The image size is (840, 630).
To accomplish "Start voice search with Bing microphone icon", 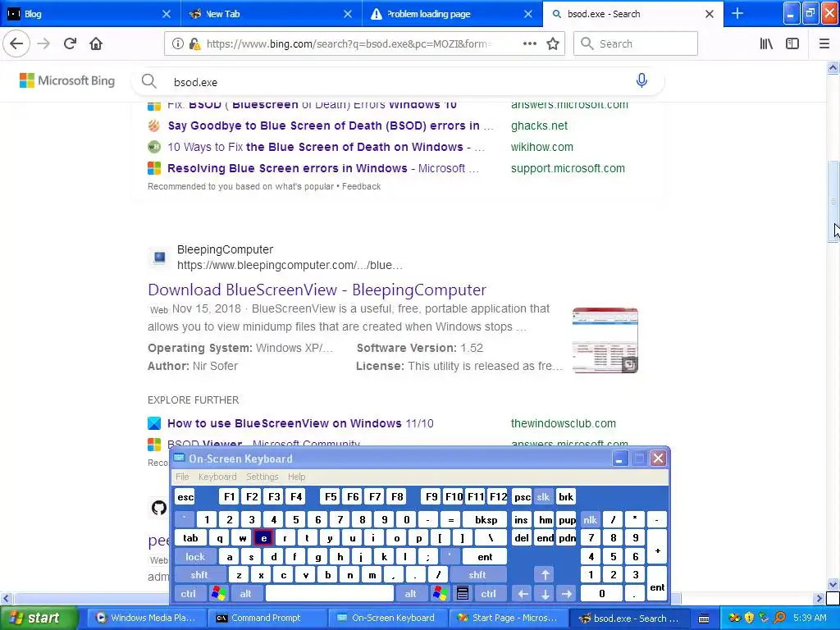I will click(641, 80).
